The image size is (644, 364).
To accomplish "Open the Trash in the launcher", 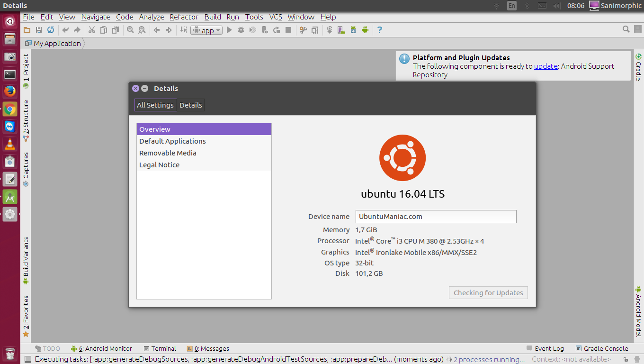I will pyautogui.click(x=10, y=353).
